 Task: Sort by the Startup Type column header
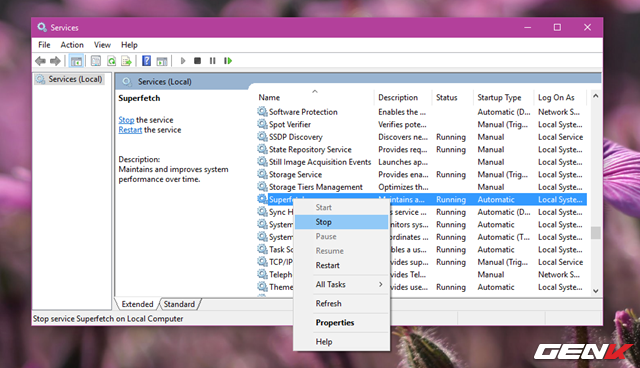503,98
